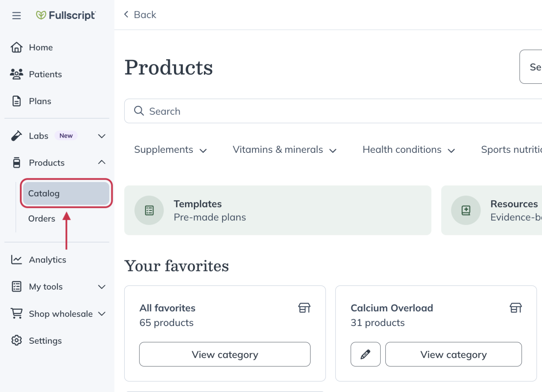Open the hamburger menu

(x=16, y=16)
